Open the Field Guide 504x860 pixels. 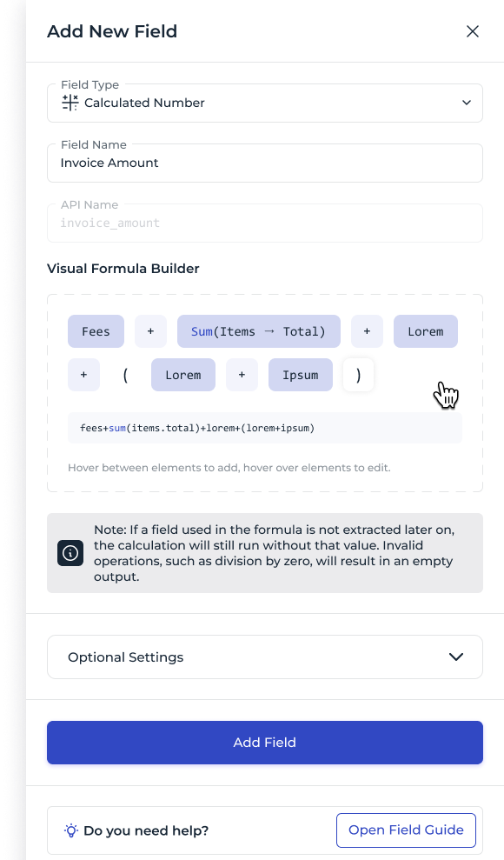coord(406,830)
